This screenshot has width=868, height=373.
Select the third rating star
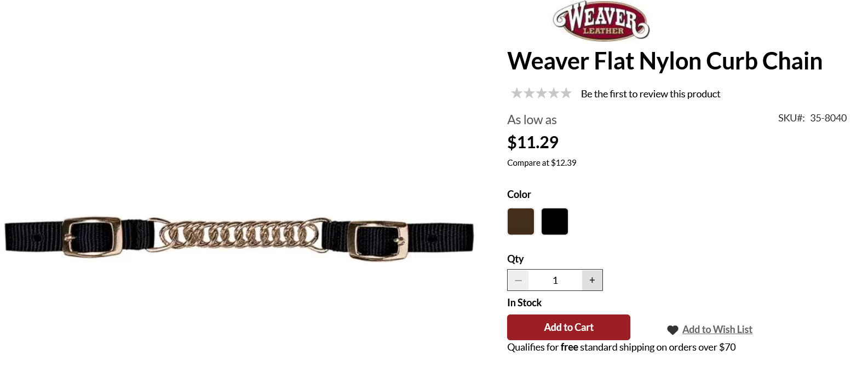coord(541,94)
